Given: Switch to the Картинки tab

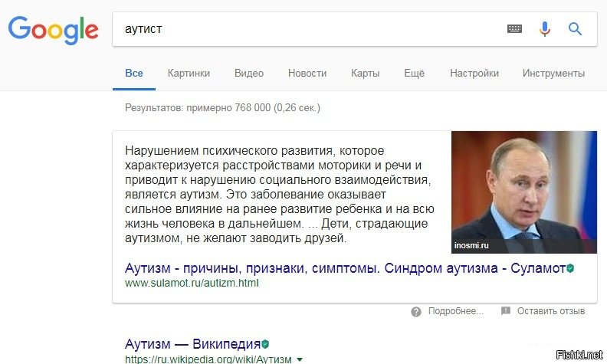Looking at the screenshot, I should tap(189, 74).
